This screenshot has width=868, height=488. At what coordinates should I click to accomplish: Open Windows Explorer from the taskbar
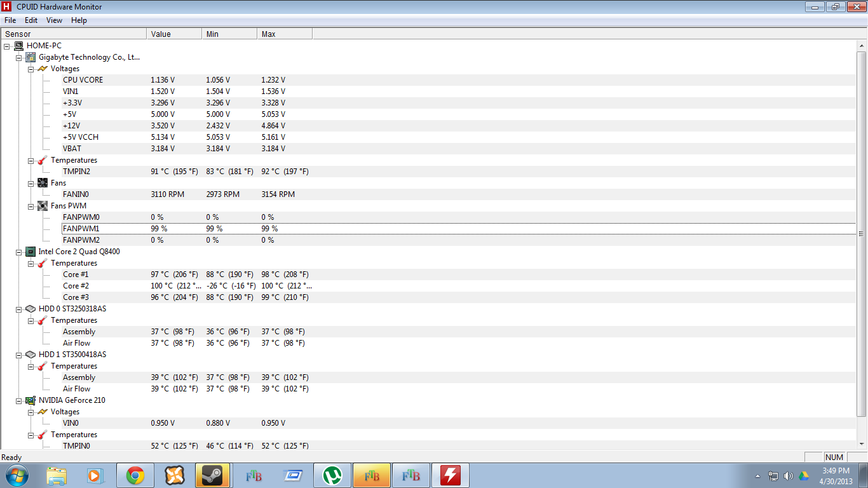point(57,475)
